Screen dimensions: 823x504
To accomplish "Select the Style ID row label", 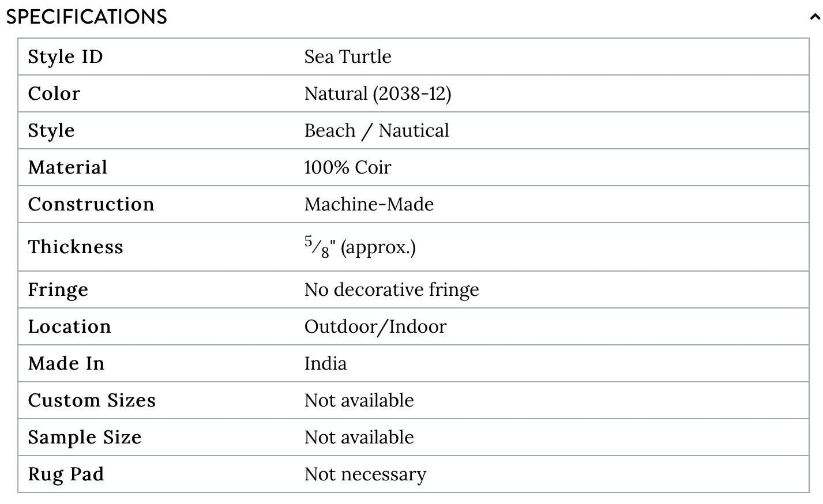I will pyautogui.click(x=65, y=57).
